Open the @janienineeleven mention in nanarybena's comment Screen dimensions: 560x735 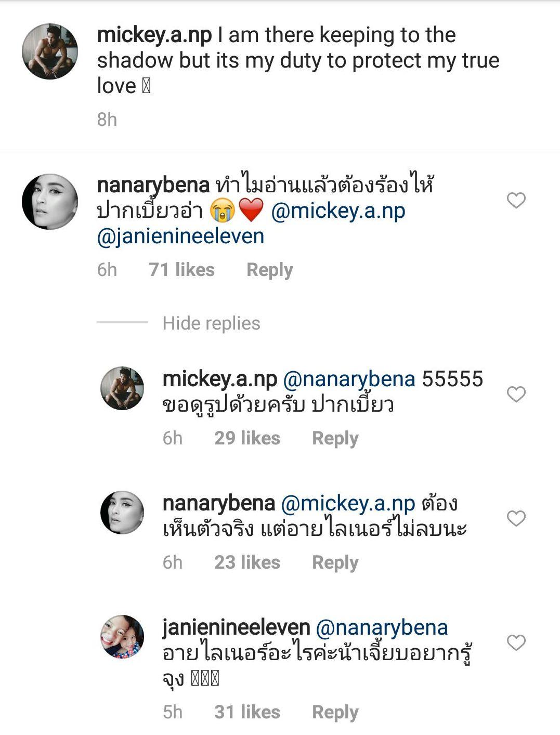point(181,237)
